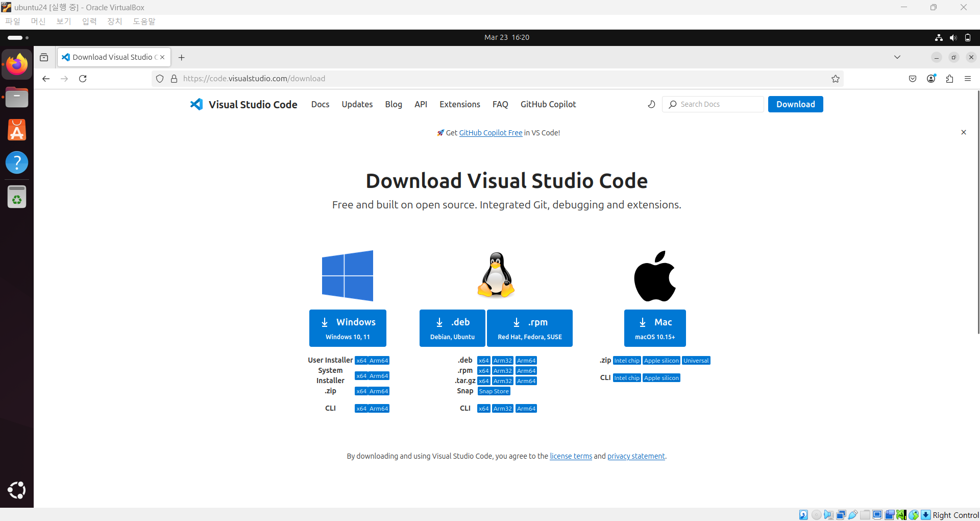980x521 pixels.
Task: Open the license terms link
Action: coord(571,456)
